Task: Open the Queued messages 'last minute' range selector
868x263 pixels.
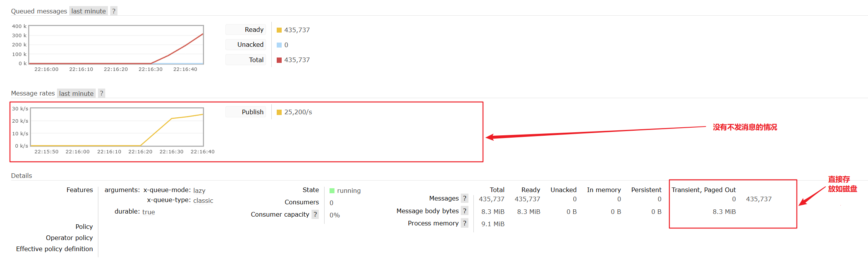Action: [x=88, y=11]
